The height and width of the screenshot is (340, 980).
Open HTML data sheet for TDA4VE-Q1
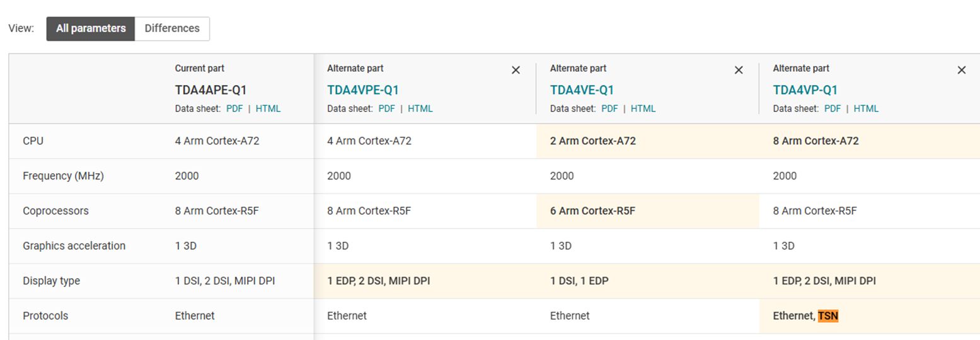coord(643,108)
